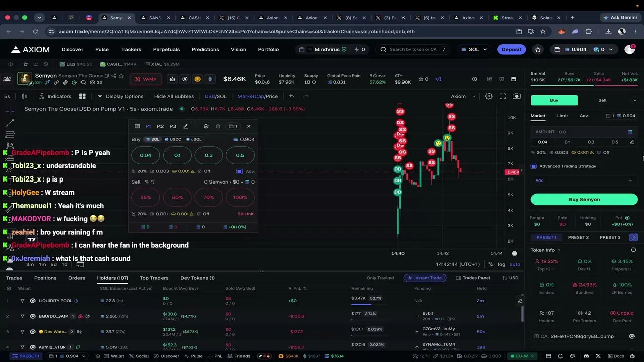Open the robot icon next to VAMP
The width and height of the screenshot is (644, 362).
172,79
